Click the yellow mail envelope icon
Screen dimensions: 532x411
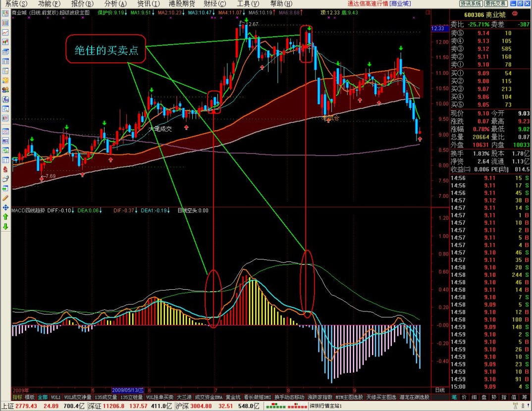[5, 80]
